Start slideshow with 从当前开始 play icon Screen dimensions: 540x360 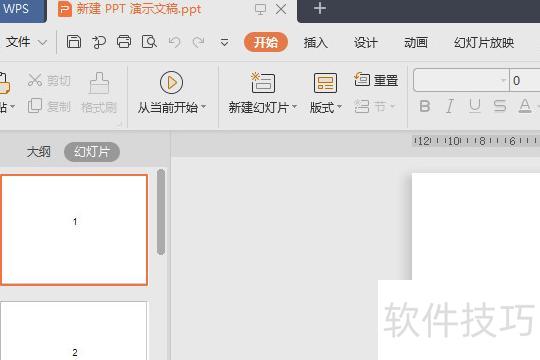[x=171, y=83]
